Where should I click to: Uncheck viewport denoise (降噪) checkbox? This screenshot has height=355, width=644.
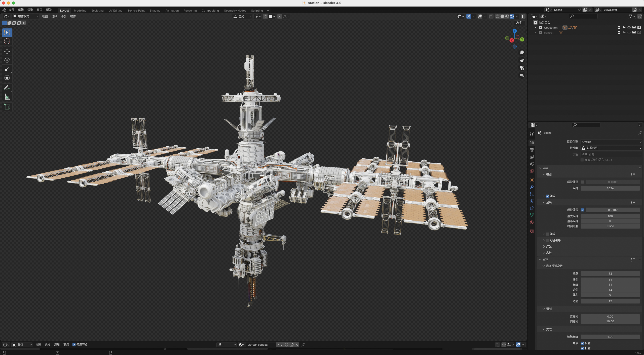547,196
